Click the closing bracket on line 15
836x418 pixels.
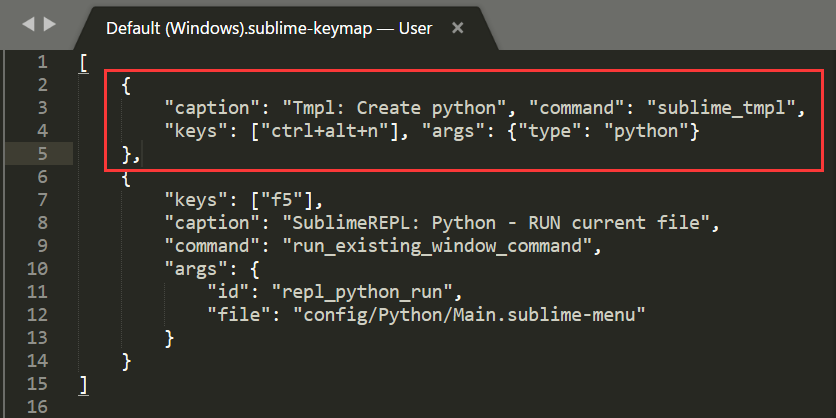(83, 384)
